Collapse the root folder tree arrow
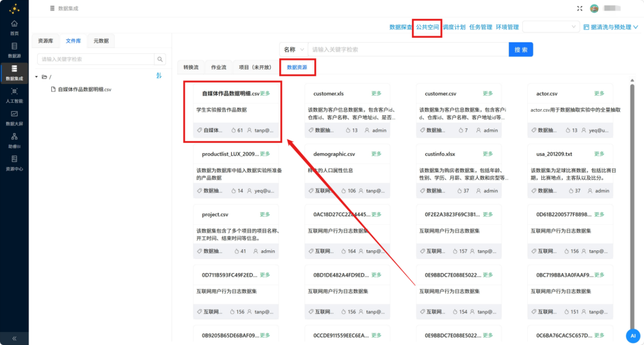Viewport: 644px width, 345px height. pyautogui.click(x=37, y=77)
